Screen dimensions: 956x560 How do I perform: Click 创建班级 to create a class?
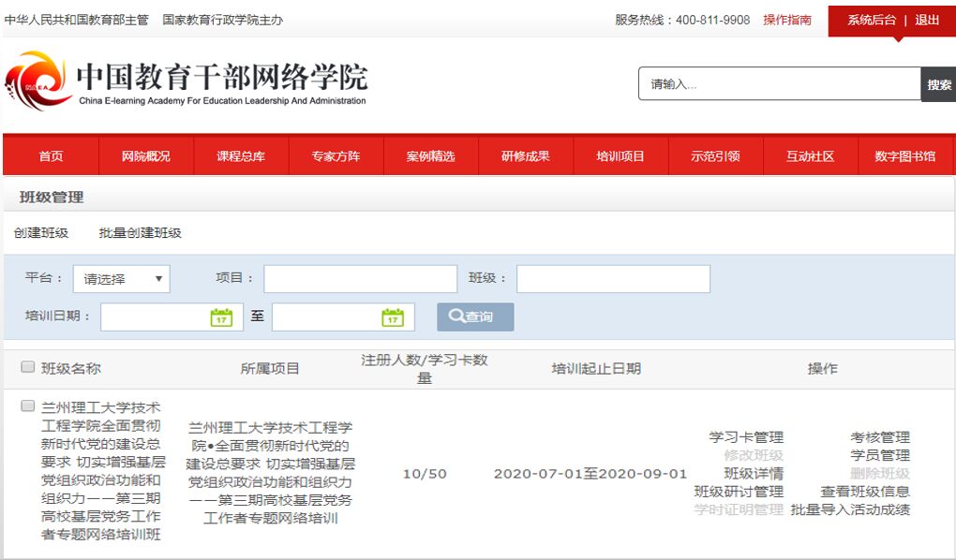pos(41,232)
